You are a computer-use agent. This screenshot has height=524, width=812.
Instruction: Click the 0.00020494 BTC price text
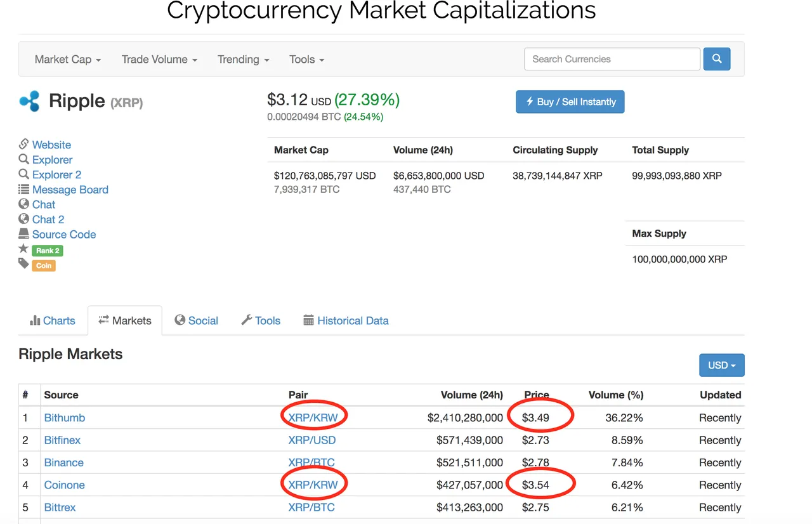(304, 117)
